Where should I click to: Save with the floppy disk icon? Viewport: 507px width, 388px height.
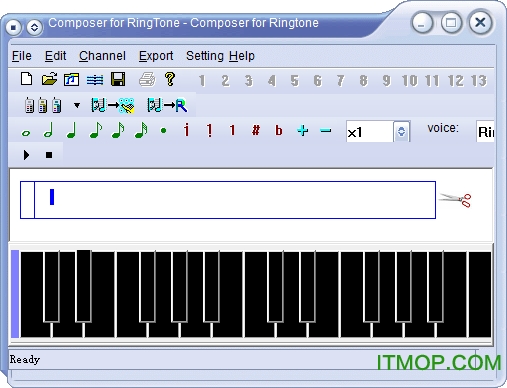tap(118, 79)
